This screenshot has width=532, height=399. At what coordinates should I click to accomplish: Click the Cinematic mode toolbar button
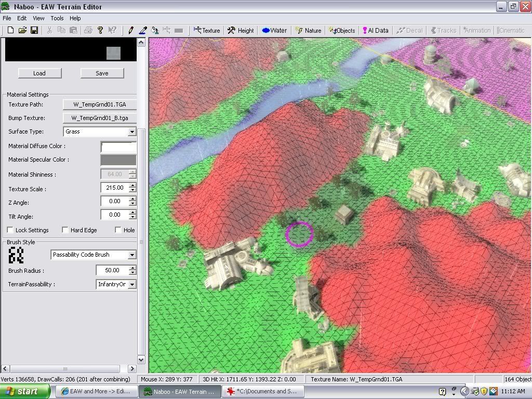(511, 31)
